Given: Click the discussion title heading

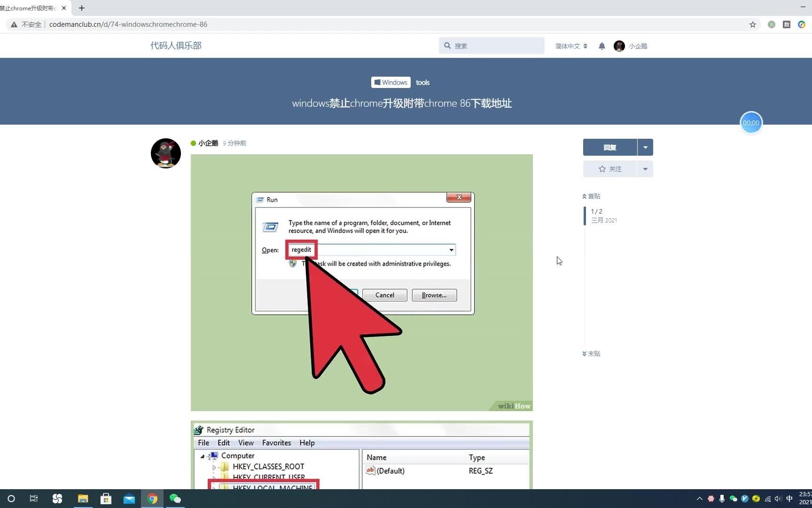Looking at the screenshot, I should [402, 103].
